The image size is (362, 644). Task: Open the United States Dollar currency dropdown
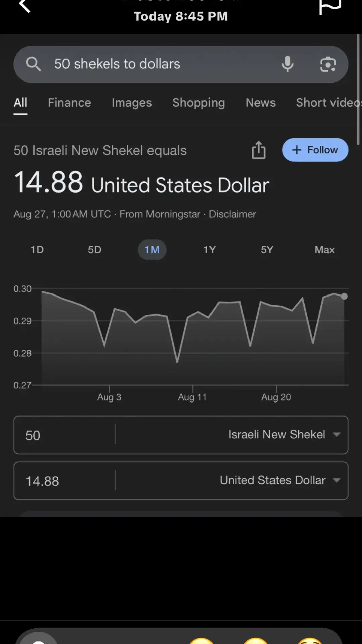coord(280,480)
